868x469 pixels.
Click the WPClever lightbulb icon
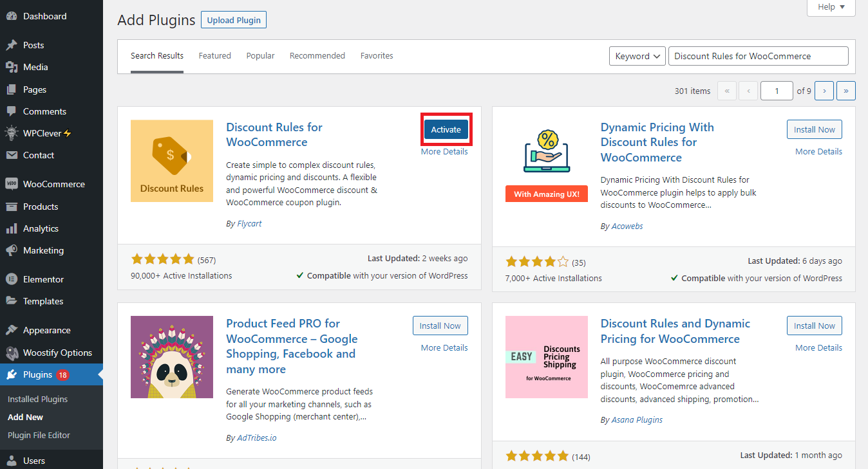[12, 133]
